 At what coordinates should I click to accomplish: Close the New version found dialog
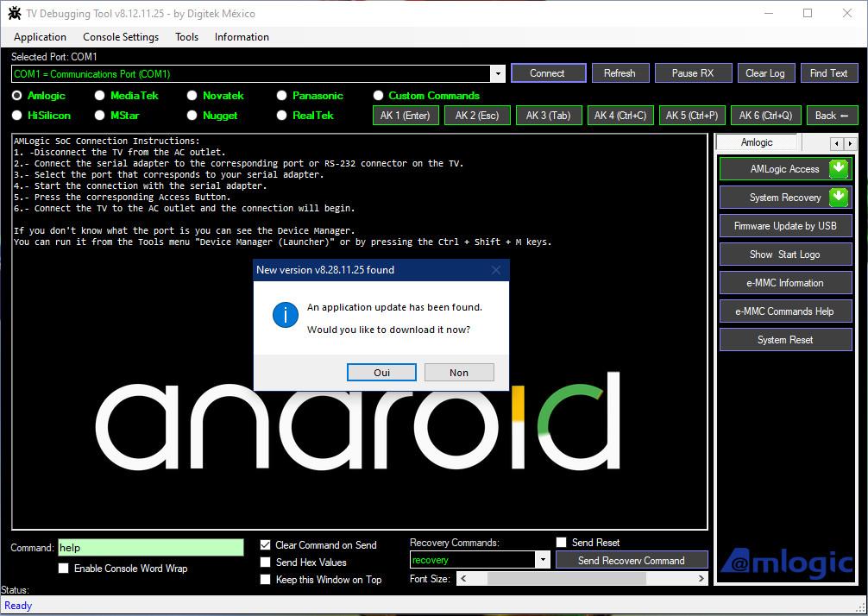(x=496, y=270)
